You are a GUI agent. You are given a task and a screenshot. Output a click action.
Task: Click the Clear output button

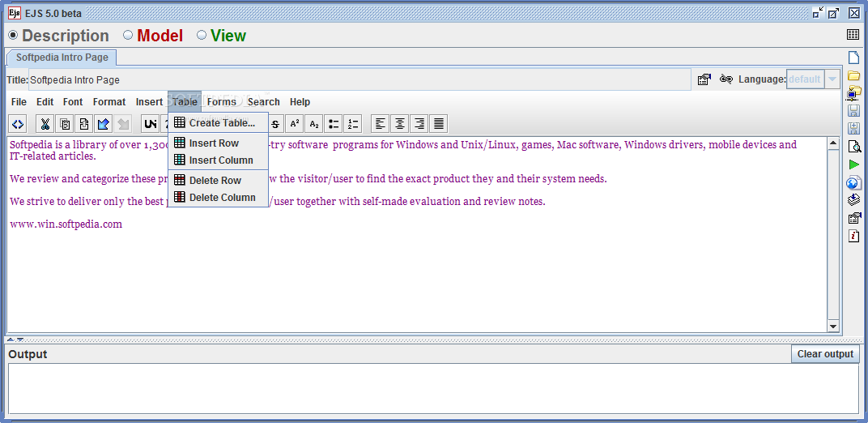tap(825, 354)
